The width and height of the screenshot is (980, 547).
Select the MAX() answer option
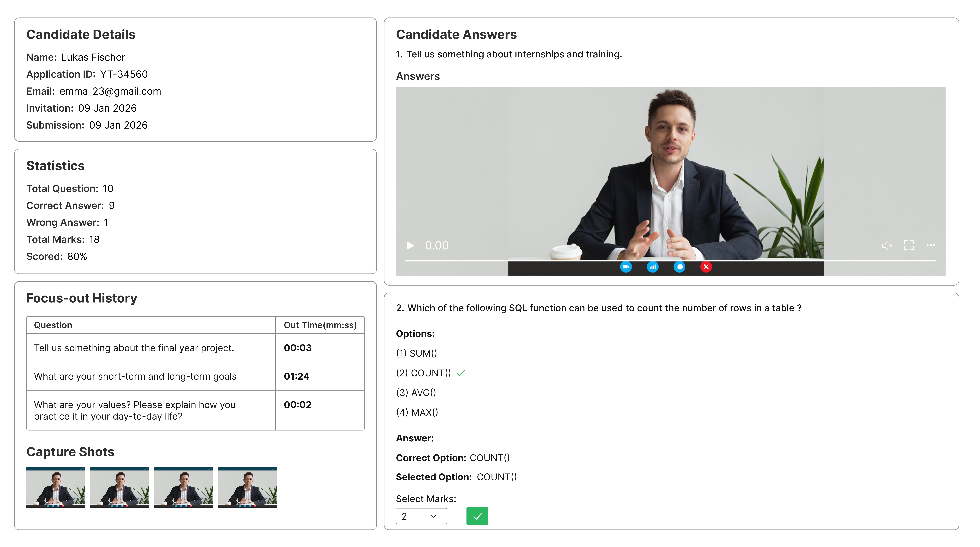(417, 412)
